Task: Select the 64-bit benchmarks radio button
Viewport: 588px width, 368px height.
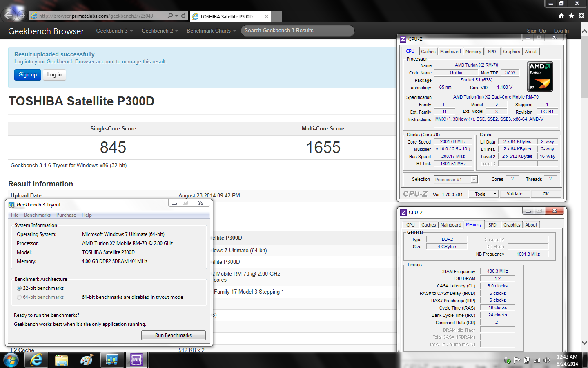Action: 19,297
